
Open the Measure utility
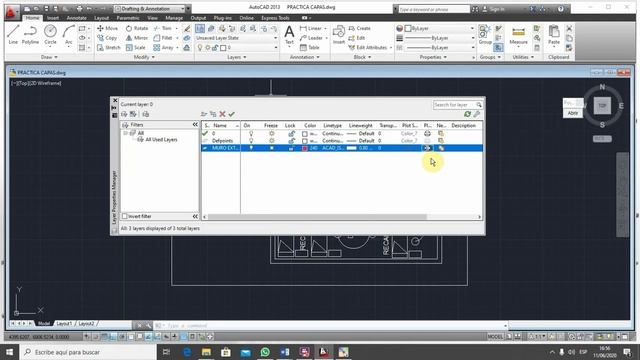tap(518, 36)
